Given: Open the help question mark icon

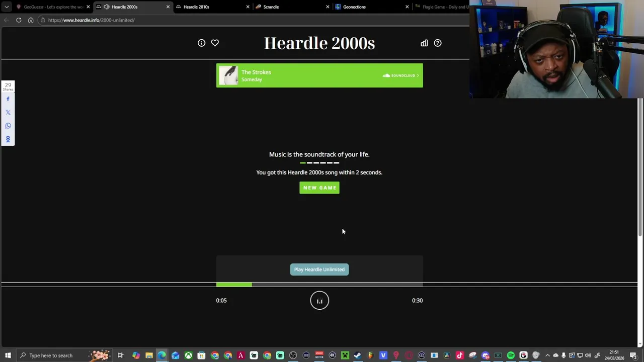Looking at the screenshot, I should coord(438,43).
